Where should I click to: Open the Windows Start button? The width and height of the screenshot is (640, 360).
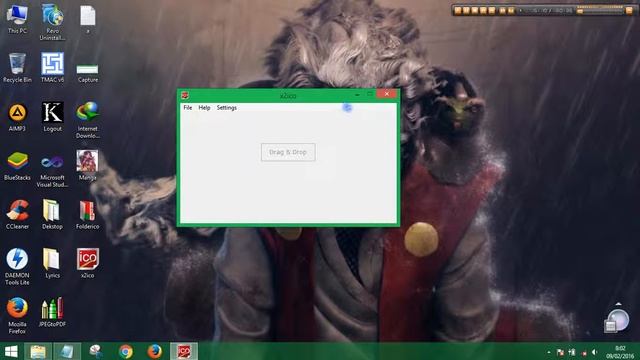(x=11, y=351)
